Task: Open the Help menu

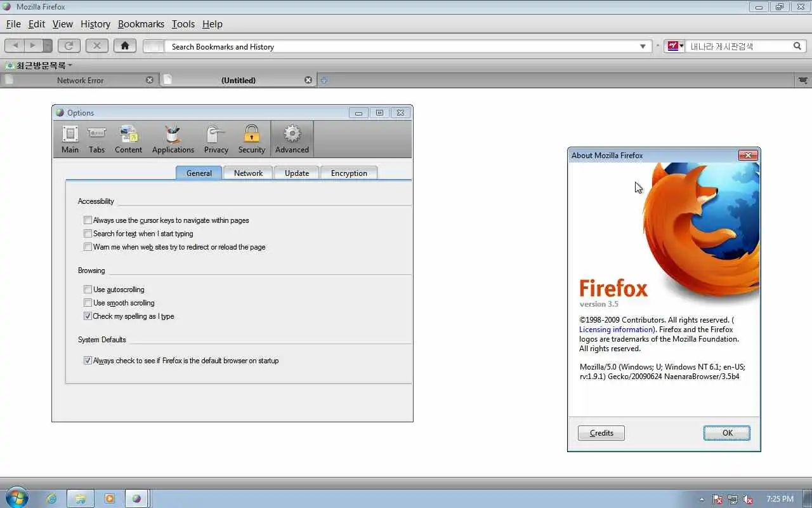Action: click(213, 24)
